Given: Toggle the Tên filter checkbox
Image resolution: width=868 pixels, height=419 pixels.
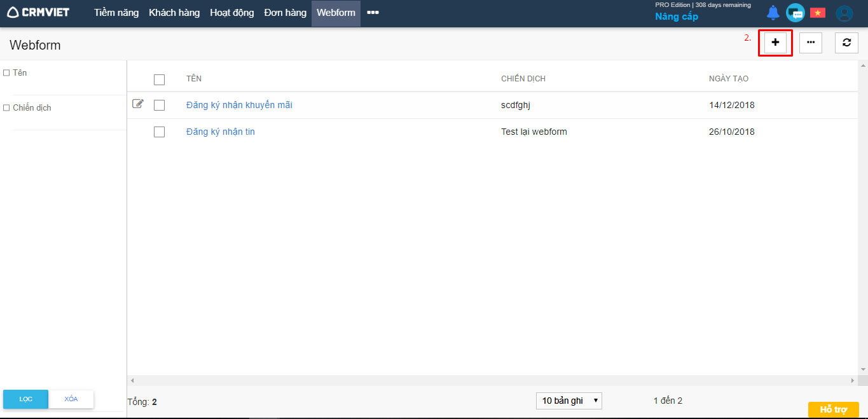Looking at the screenshot, I should 6,73.
